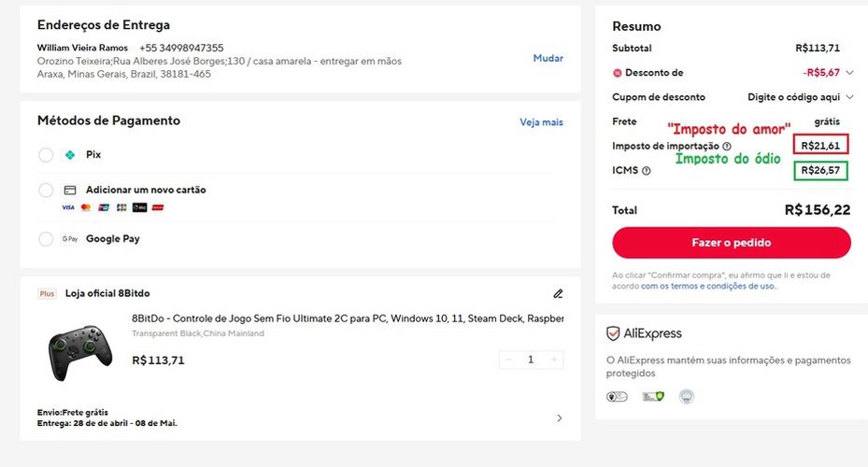Click the AliExpress shield logo
Image resolution: width=868 pixels, height=467 pixels.
pyautogui.click(x=613, y=333)
